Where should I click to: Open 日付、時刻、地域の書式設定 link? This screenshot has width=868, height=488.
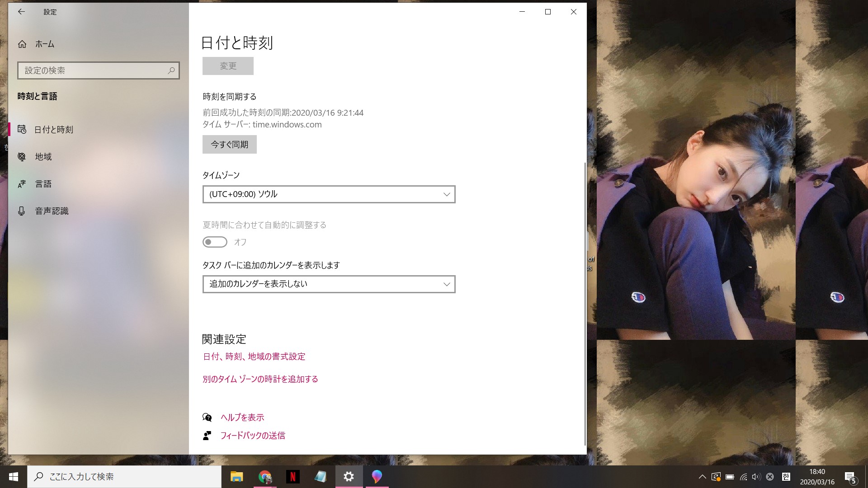pyautogui.click(x=254, y=357)
